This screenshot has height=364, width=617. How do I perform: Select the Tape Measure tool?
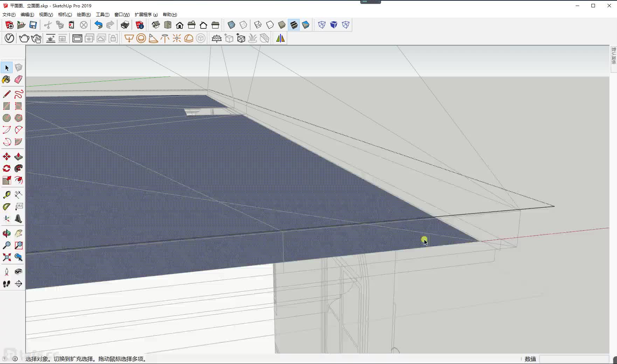click(6, 195)
